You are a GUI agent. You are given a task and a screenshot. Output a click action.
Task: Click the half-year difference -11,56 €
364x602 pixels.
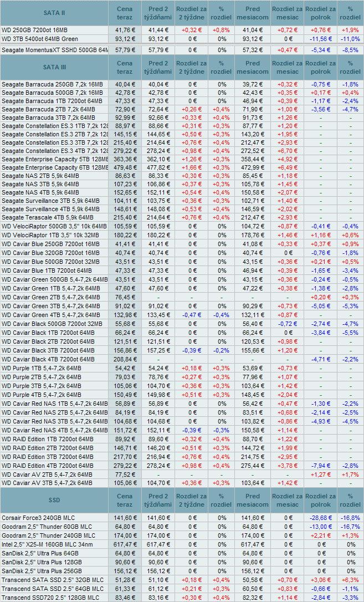pyautogui.click(x=321, y=39)
